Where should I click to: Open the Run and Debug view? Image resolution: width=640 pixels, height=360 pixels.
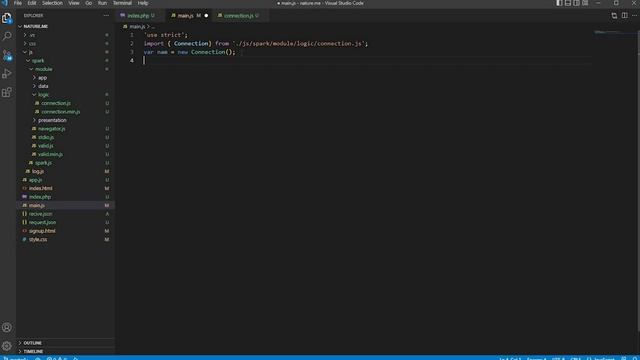point(7,74)
